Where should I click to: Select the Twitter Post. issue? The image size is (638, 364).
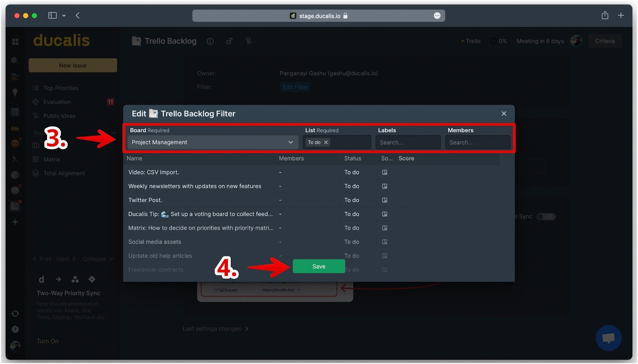pyautogui.click(x=145, y=200)
